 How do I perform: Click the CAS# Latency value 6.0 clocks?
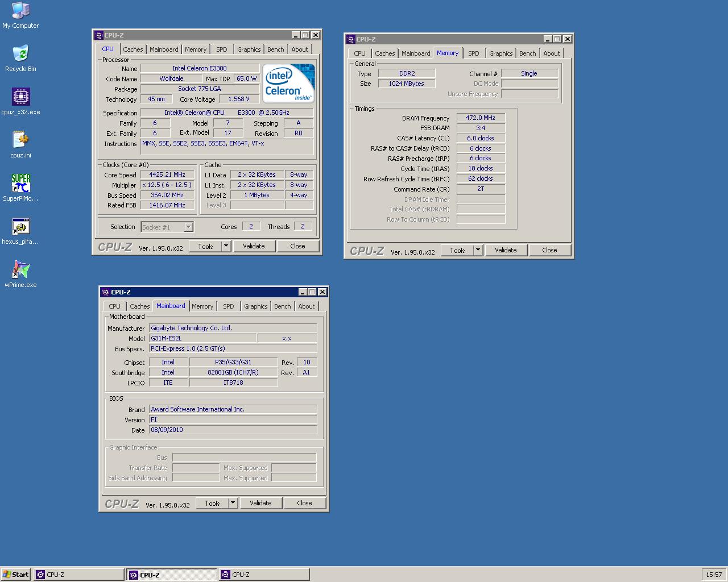(x=481, y=138)
